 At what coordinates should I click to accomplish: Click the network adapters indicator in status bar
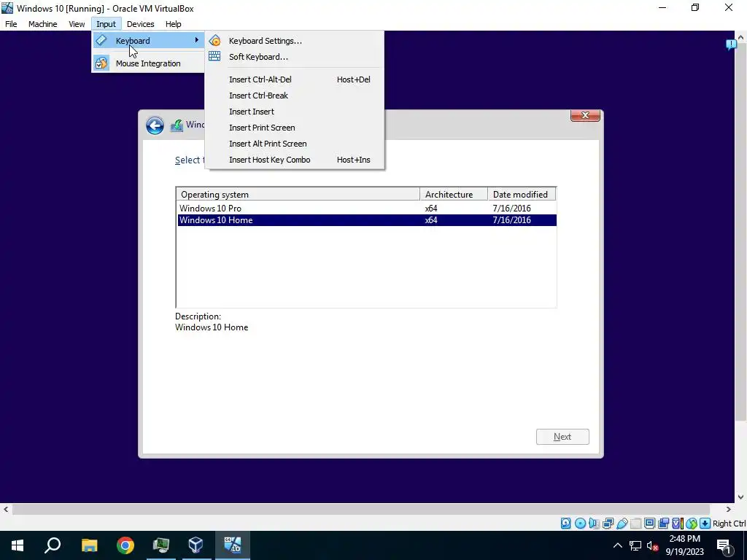click(x=608, y=524)
